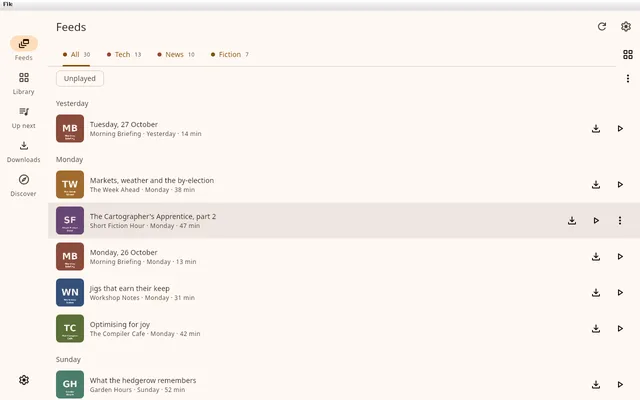This screenshot has width=640, height=400.
Task: Open The Week Ahead TW artwork
Action: pos(70,184)
